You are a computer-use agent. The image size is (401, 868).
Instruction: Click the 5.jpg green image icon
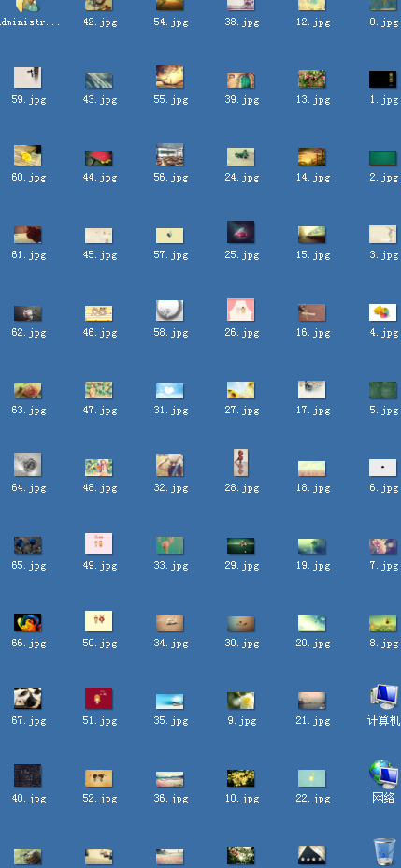(382, 390)
